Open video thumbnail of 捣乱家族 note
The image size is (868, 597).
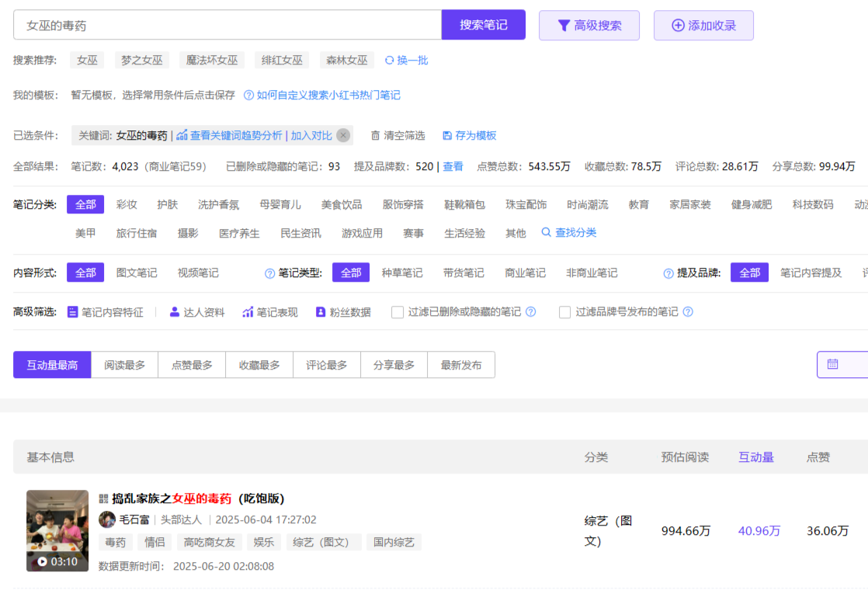pos(57,530)
